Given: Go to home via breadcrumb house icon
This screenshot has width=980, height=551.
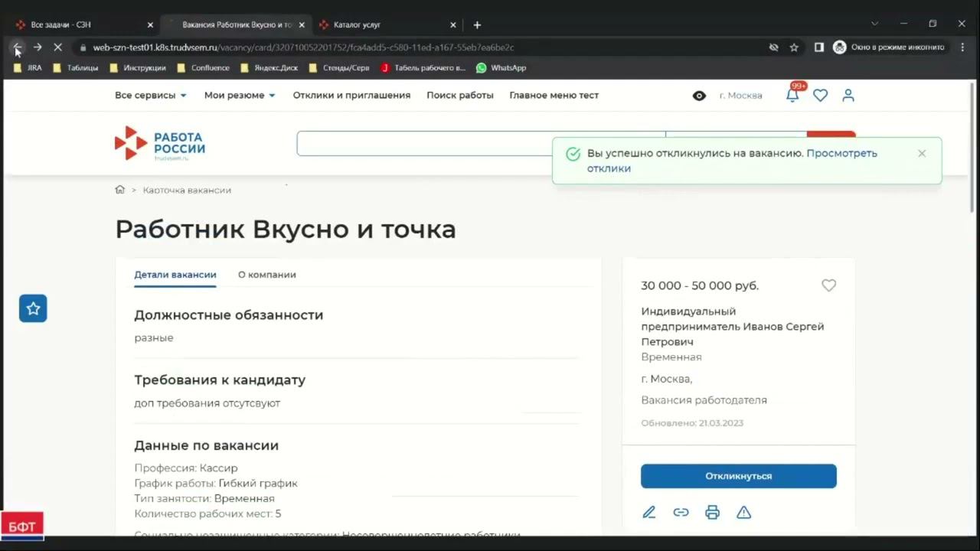Looking at the screenshot, I should [x=119, y=190].
